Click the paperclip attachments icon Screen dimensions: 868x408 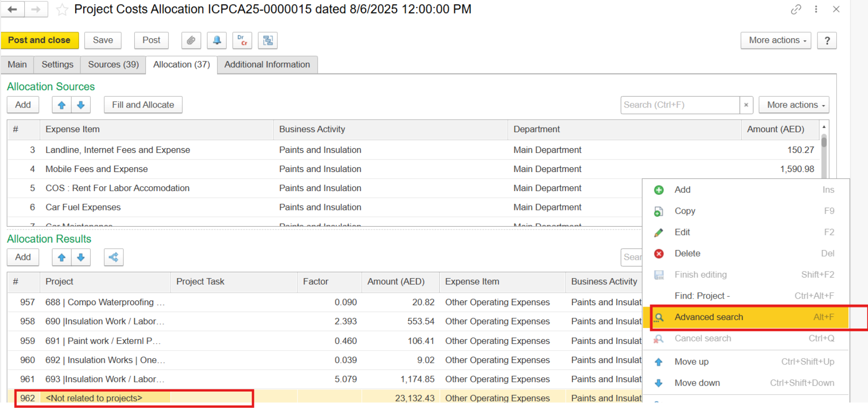tap(191, 41)
